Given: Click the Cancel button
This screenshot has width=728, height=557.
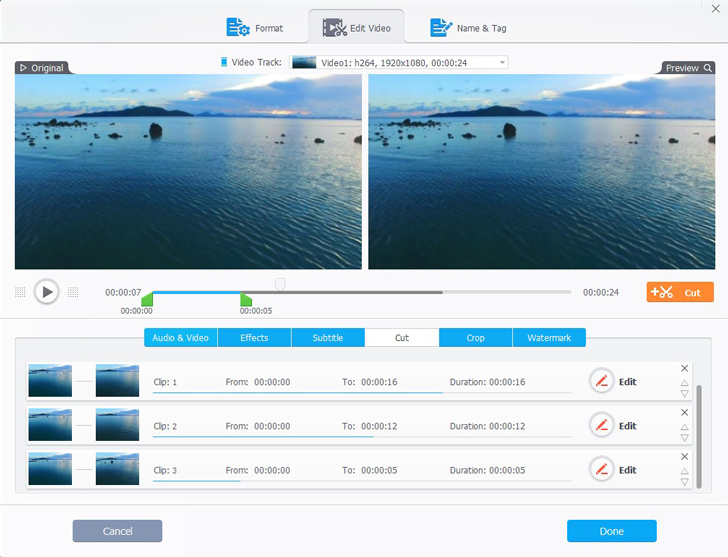Looking at the screenshot, I should click(x=117, y=531).
